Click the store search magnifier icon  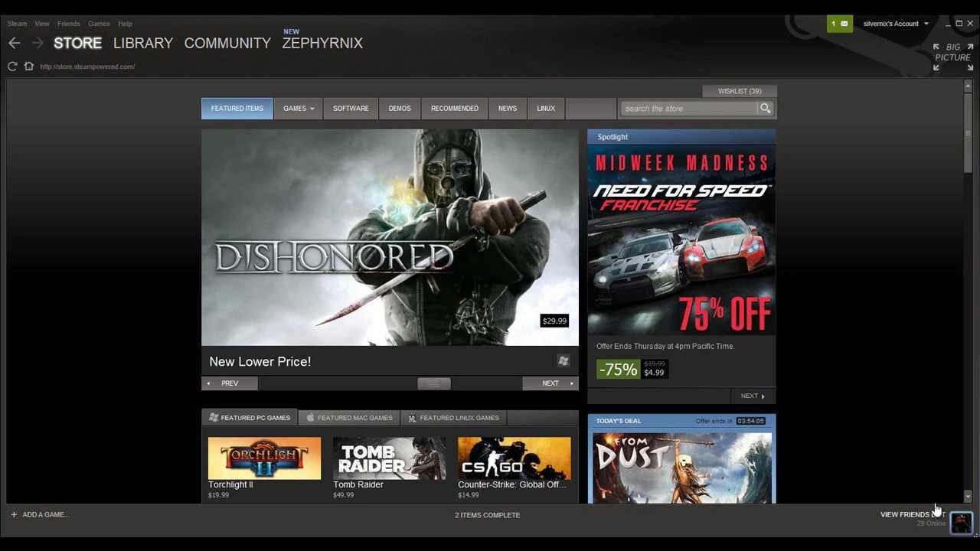point(765,109)
